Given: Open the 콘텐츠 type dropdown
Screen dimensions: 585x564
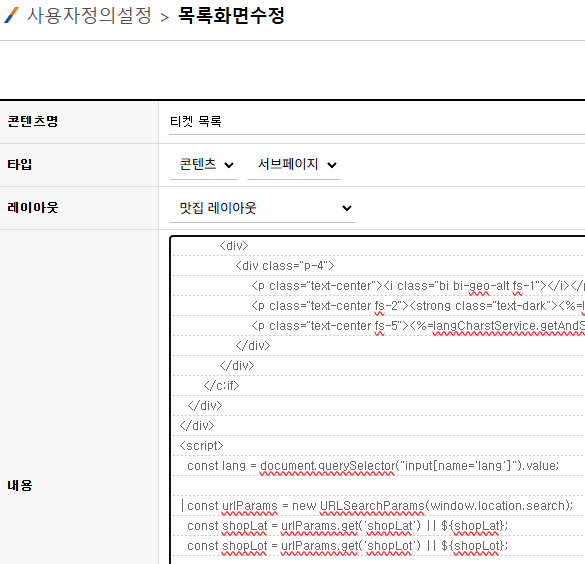Looking at the screenshot, I should point(203,165).
